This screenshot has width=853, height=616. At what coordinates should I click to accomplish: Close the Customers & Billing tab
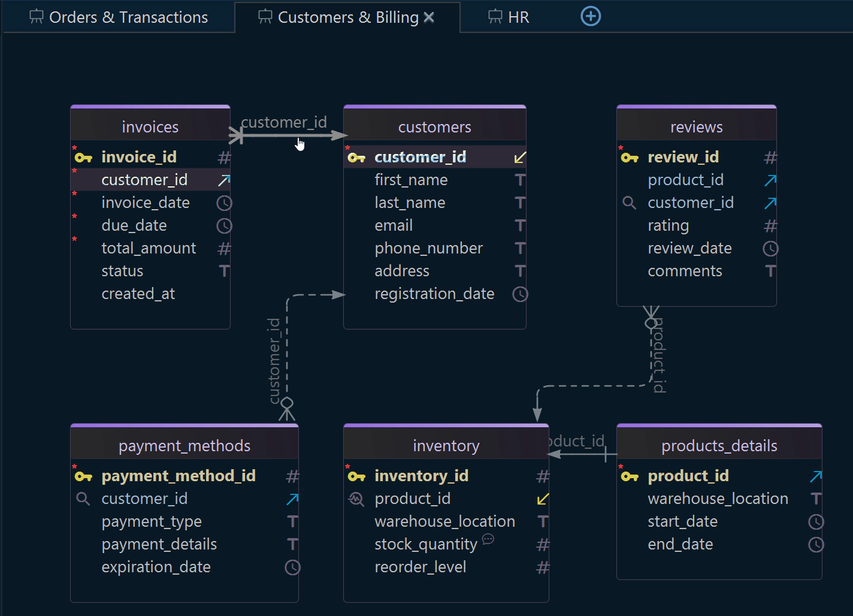pos(429,17)
